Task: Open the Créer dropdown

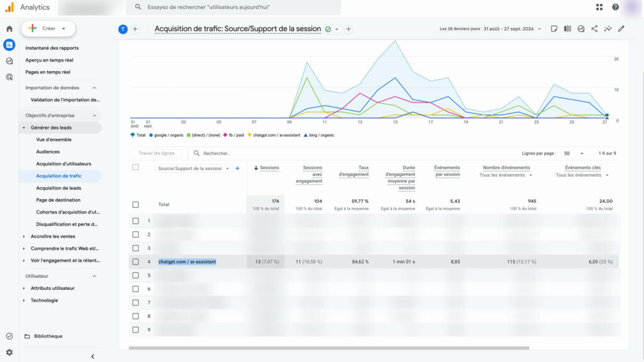Action: pyautogui.click(x=48, y=28)
